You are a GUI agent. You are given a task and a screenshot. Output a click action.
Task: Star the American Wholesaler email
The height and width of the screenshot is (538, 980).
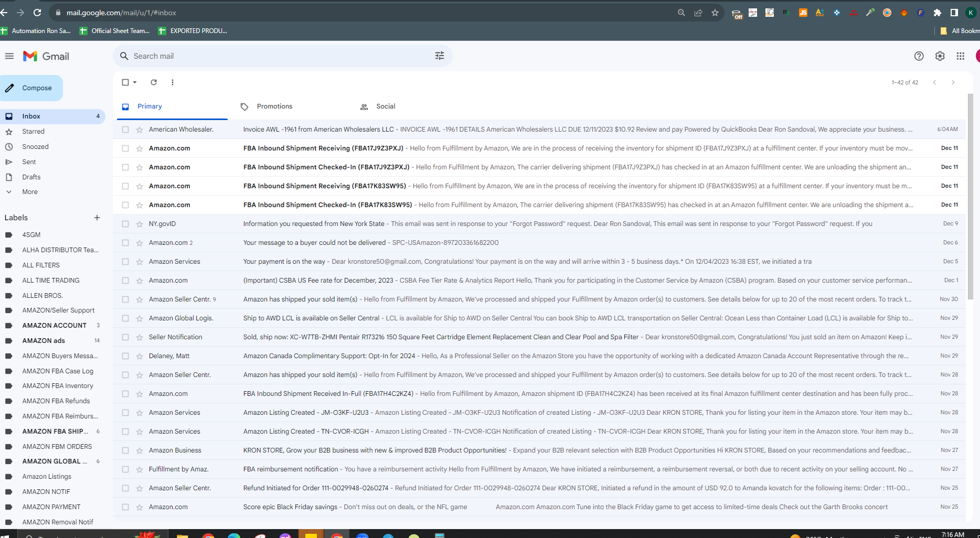coord(140,130)
